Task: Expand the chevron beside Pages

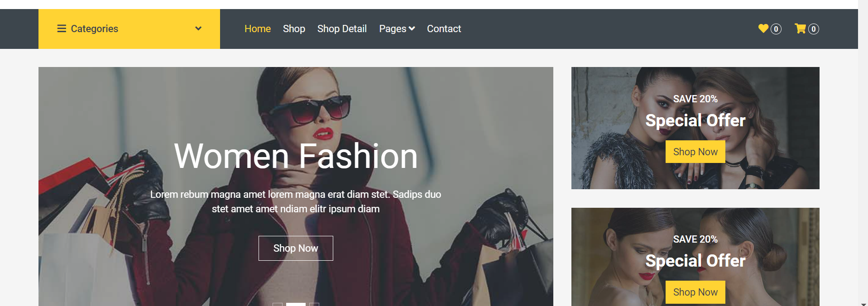Action: (412, 29)
